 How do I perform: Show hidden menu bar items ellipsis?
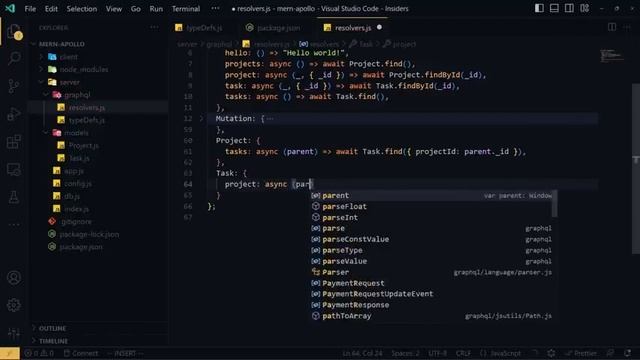[215, 9]
